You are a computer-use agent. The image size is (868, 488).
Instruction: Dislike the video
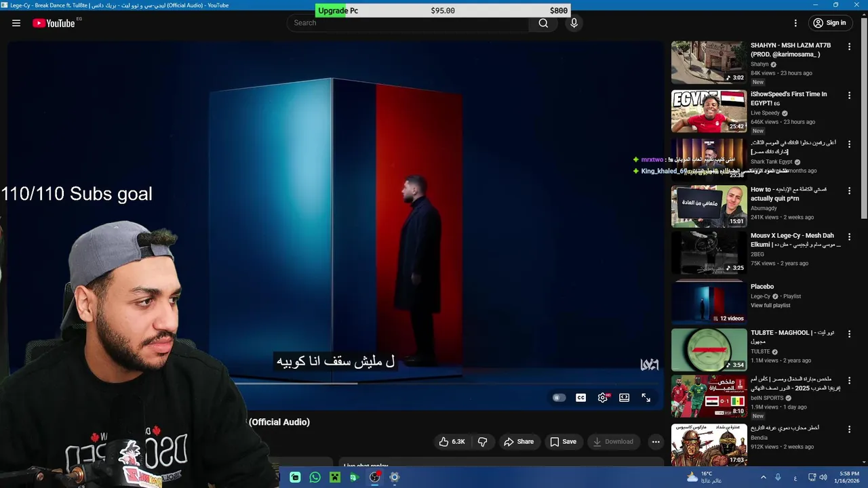click(482, 442)
